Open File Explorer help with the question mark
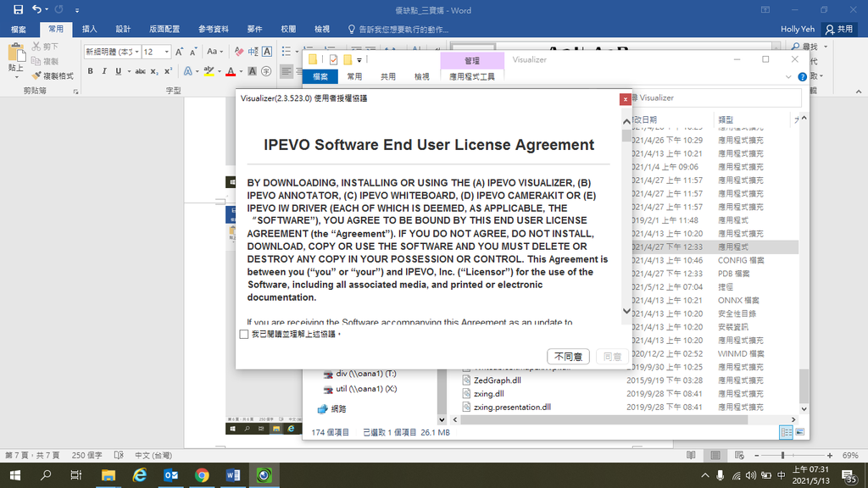Image resolution: width=868 pixels, height=488 pixels. point(802,77)
